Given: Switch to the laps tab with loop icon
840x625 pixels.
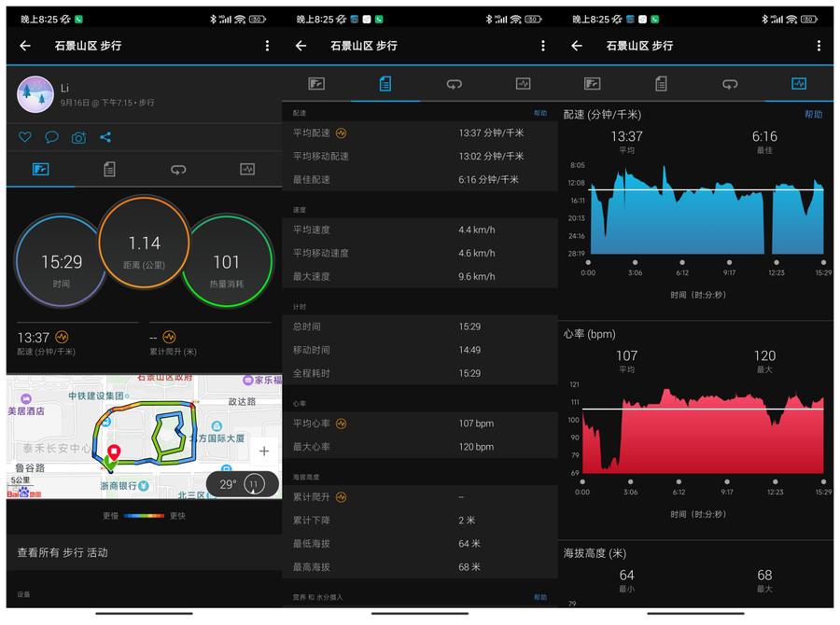Looking at the screenshot, I should (177, 170).
